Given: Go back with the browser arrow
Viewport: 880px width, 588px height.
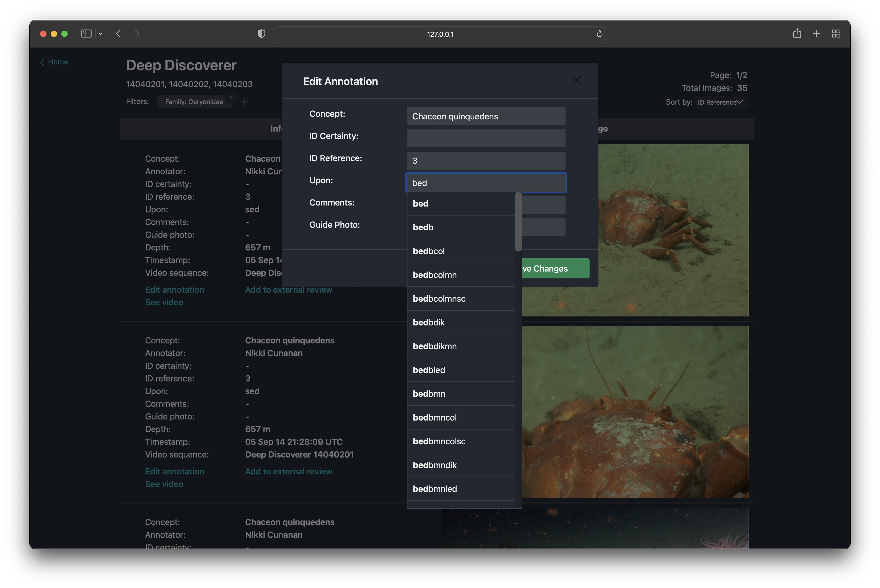Looking at the screenshot, I should (x=119, y=34).
